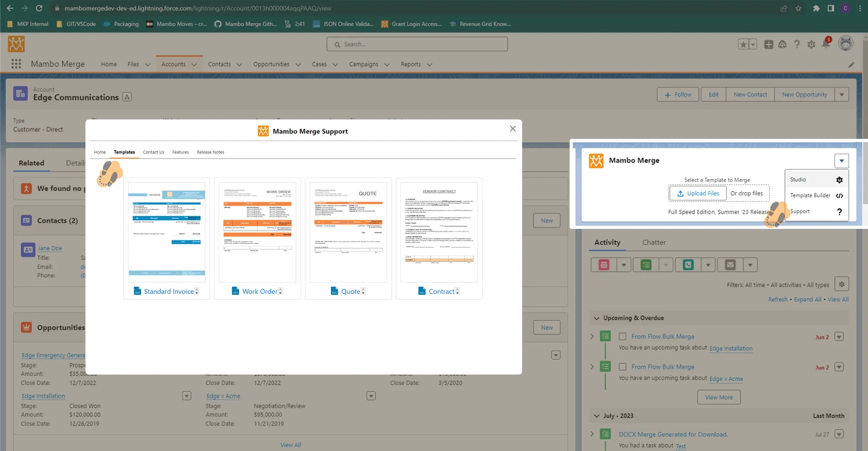The width and height of the screenshot is (868, 451).
Task: Open the Opportunities tab dropdown chevron
Action: (x=298, y=65)
